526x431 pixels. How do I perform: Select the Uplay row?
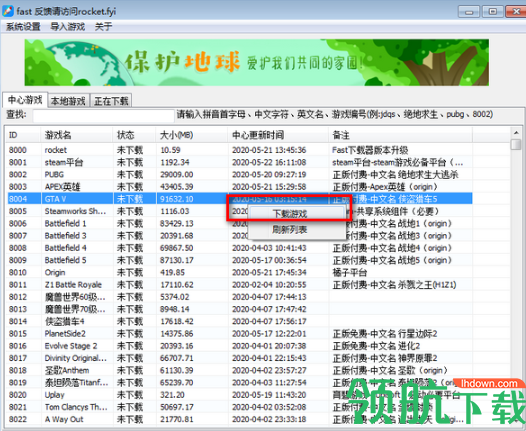coord(240,395)
